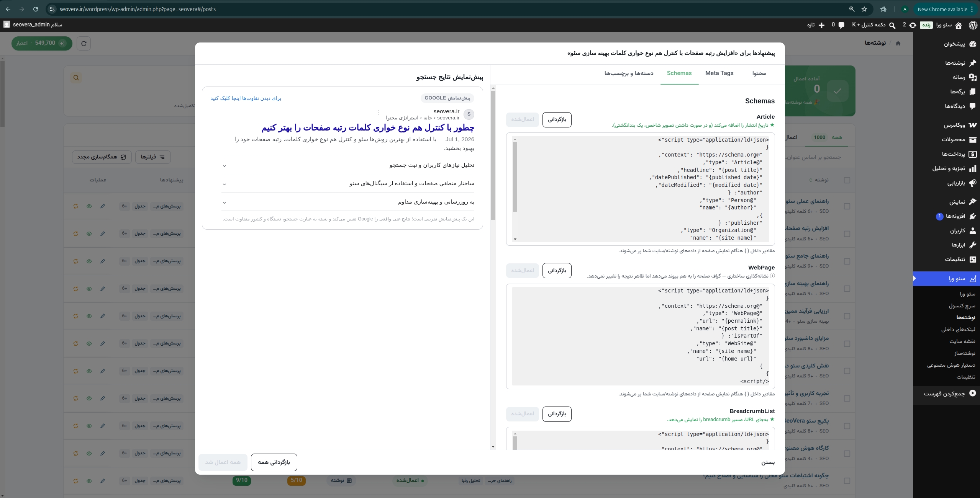Screen dimensions: 980x498
Task: Click بازگردانی button for WebPage schema
Action: click(557, 271)
